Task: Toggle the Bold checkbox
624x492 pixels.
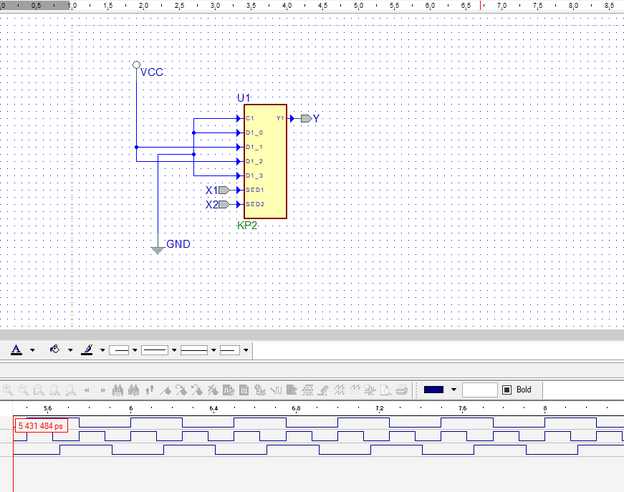Action: click(507, 389)
